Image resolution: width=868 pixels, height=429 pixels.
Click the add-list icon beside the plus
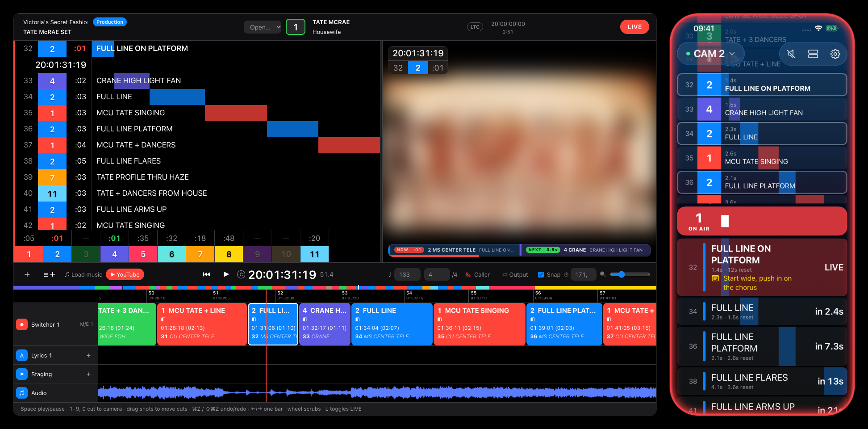pos(49,274)
